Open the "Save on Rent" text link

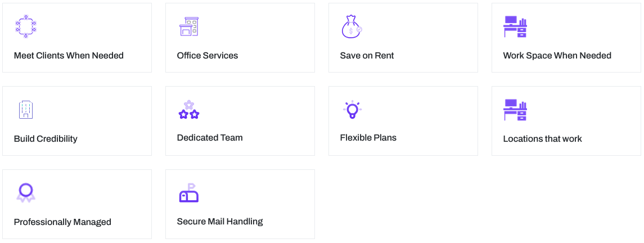point(367,56)
